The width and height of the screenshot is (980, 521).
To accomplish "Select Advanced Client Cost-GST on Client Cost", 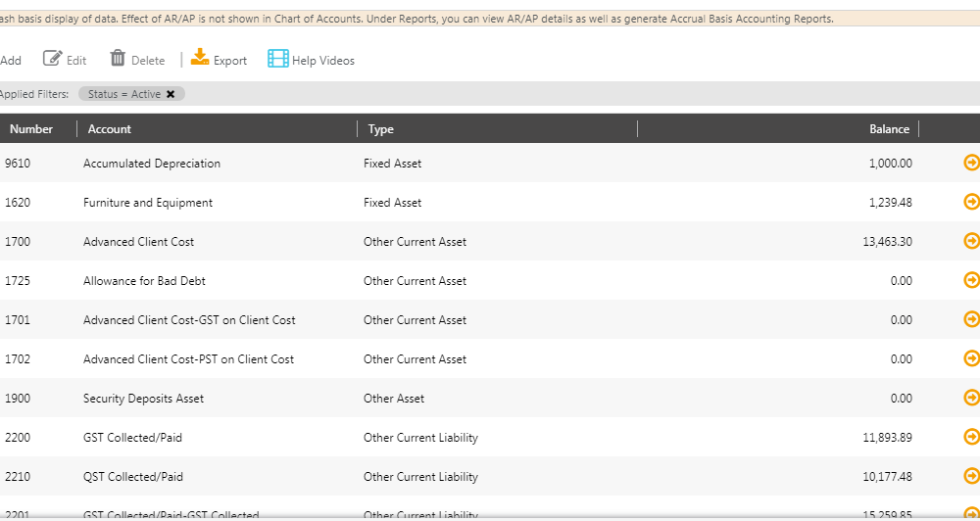I will click(189, 320).
